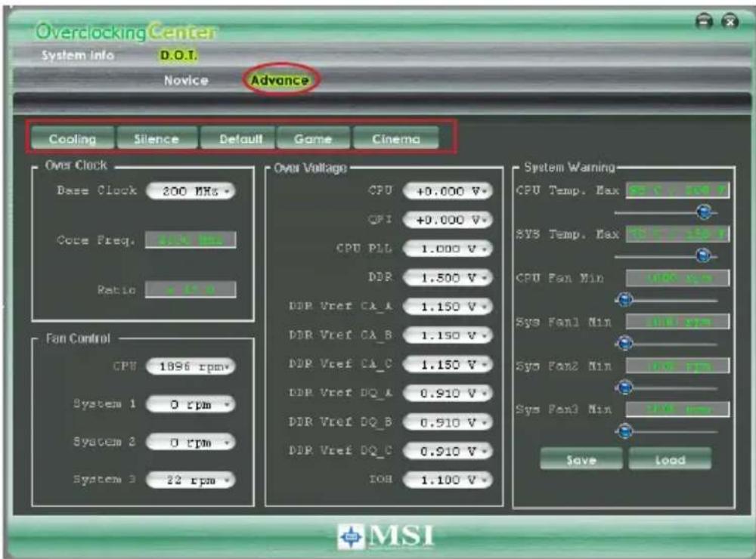Select the Advance mode tab
Image resolution: width=756 pixels, height=559 pixels.
[x=280, y=80]
